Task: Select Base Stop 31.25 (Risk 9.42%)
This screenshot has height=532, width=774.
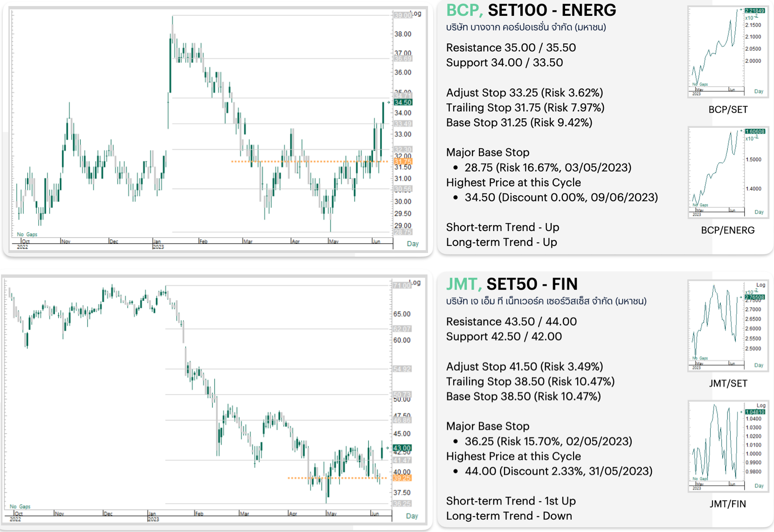Action: pos(519,123)
